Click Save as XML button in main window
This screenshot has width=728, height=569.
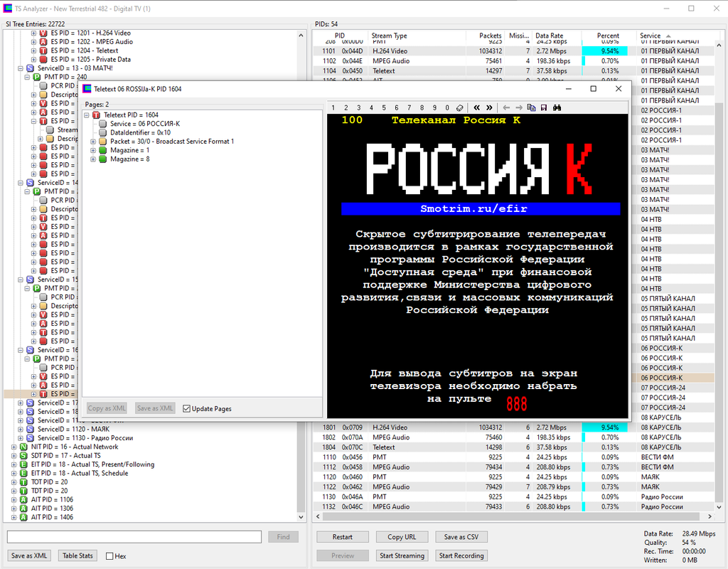pos(29,555)
